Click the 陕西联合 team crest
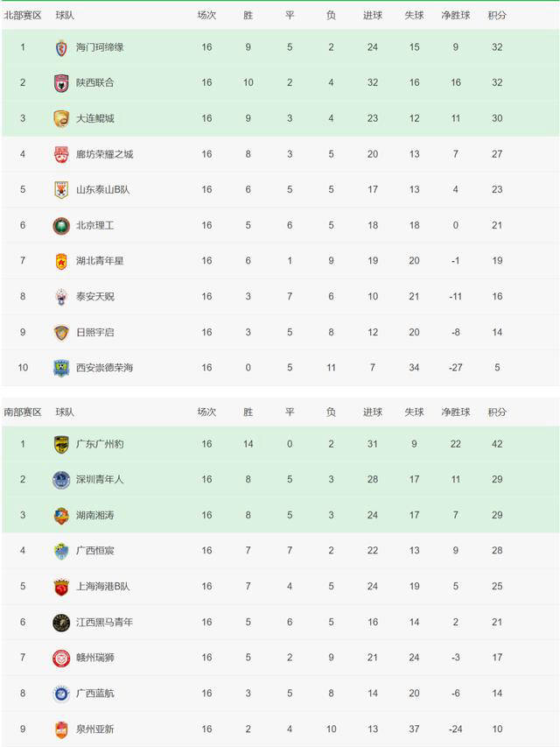Image resolution: width=560 pixels, height=747 pixels. (x=61, y=83)
